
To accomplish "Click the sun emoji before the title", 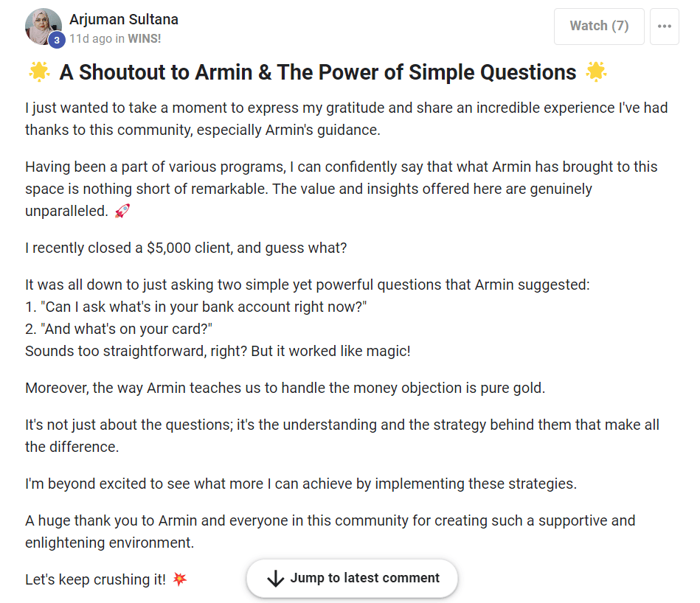I will coord(39,72).
